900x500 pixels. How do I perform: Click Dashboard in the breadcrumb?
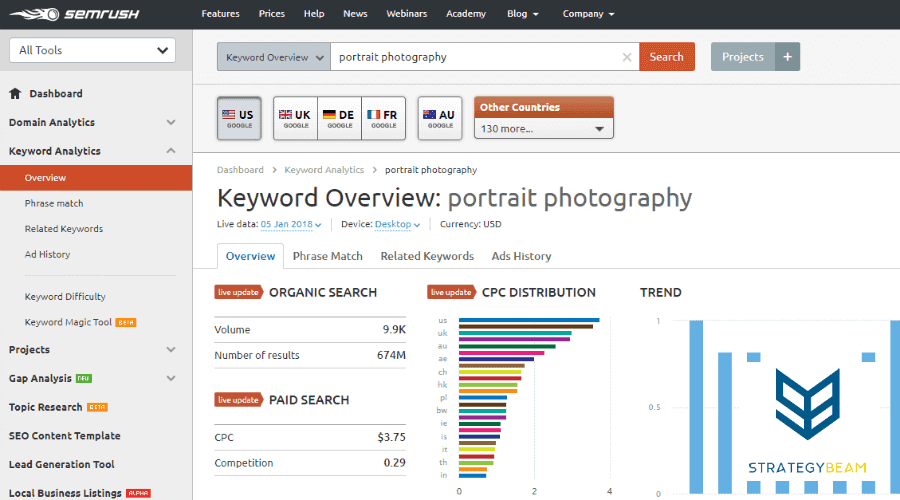(240, 170)
